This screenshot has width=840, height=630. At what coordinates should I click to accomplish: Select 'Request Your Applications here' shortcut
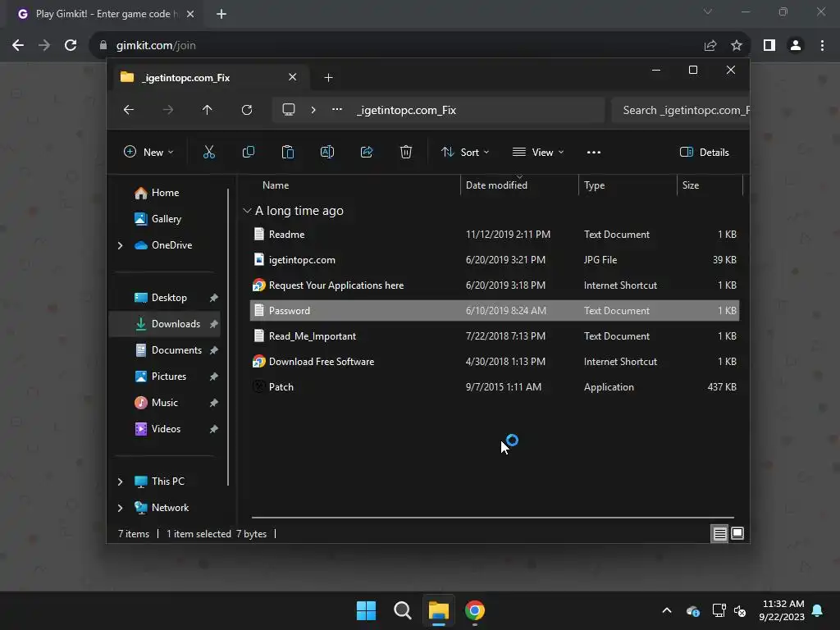tap(495, 285)
